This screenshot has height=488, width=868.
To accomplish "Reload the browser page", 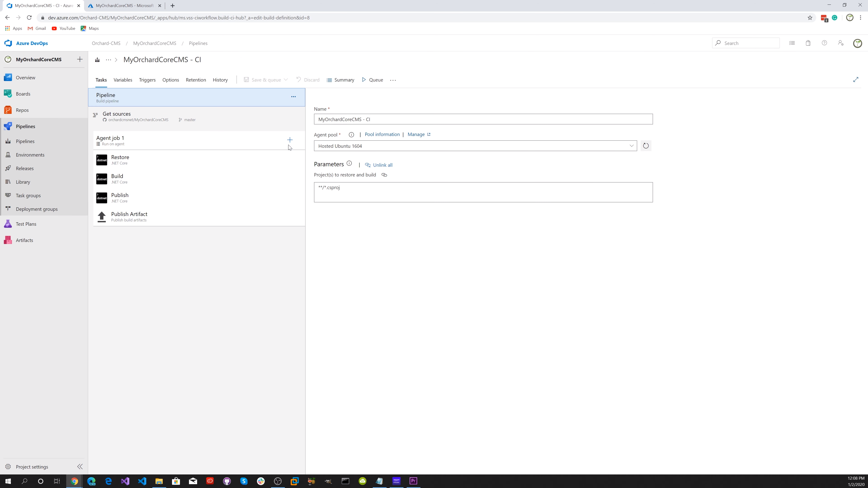I will click(29, 18).
